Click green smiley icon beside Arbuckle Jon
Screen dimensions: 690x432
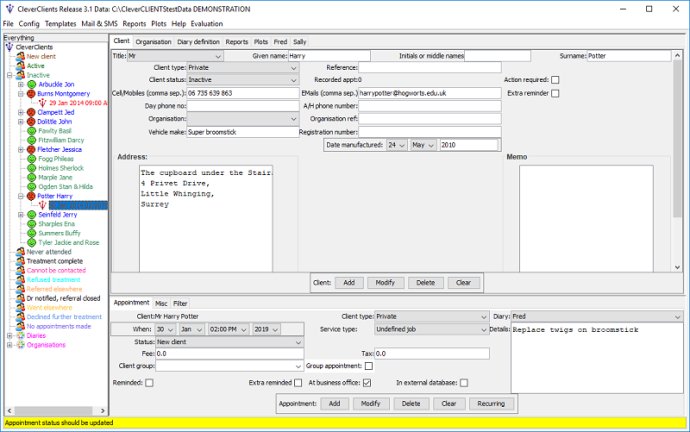(31, 84)
